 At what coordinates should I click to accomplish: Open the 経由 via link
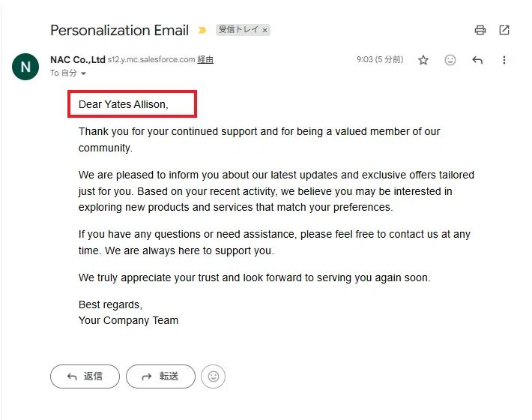coord(205,60)
